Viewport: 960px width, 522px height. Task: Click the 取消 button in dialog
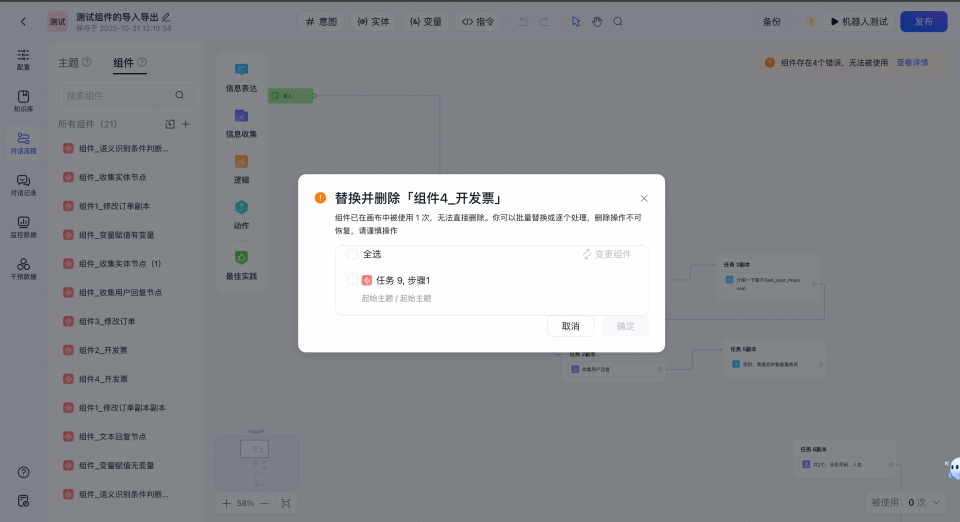570,326
